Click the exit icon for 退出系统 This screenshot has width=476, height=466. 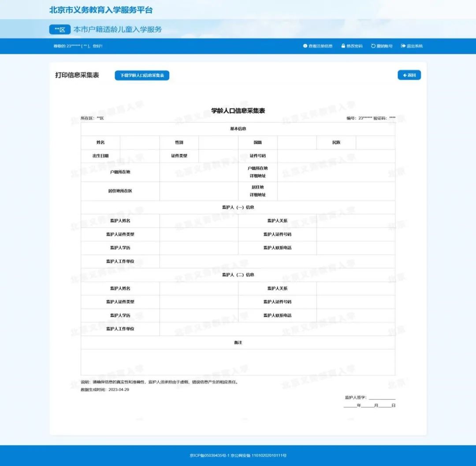click(403, 46)
